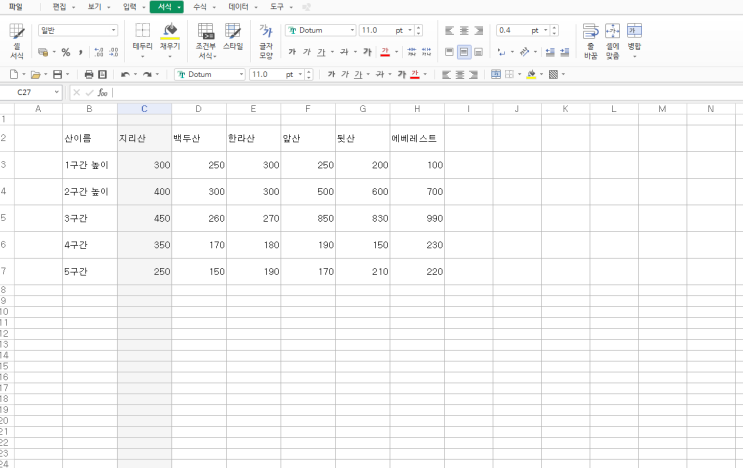743x468 pixels.
Task: Toggle align right in the ribbon
Action: (479, 31)
